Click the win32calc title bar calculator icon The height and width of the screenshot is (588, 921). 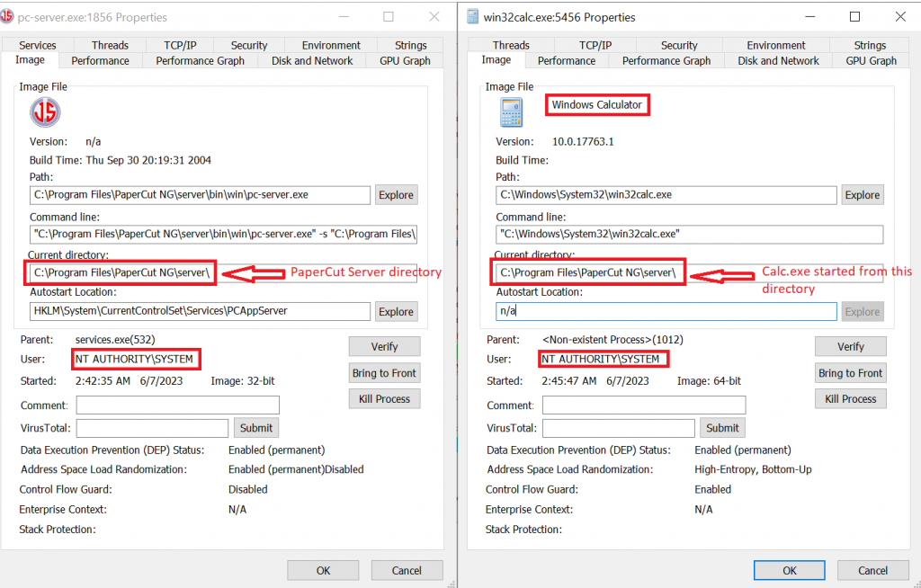click(472, 17)
